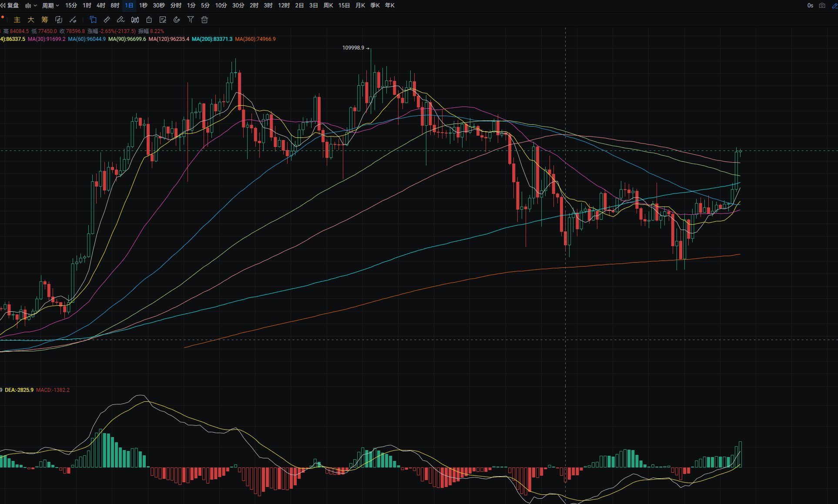Select the ruler measure tool

(x=107, y=20)
